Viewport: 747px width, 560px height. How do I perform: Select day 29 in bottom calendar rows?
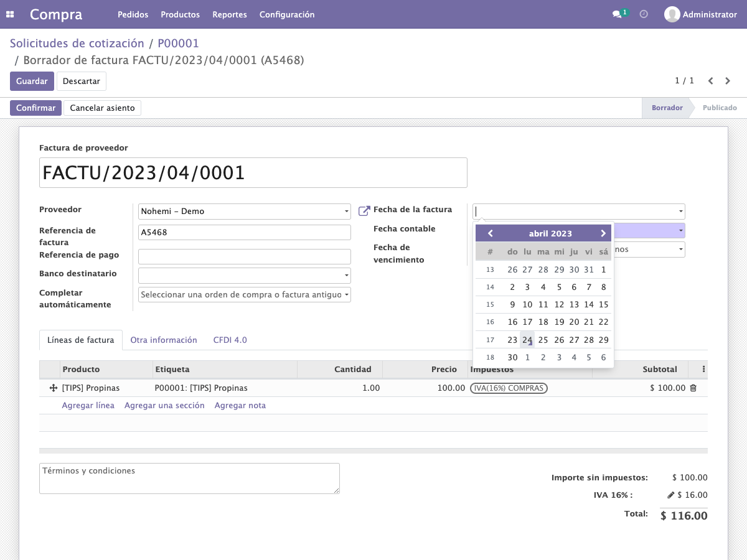[x=603, y=340]
